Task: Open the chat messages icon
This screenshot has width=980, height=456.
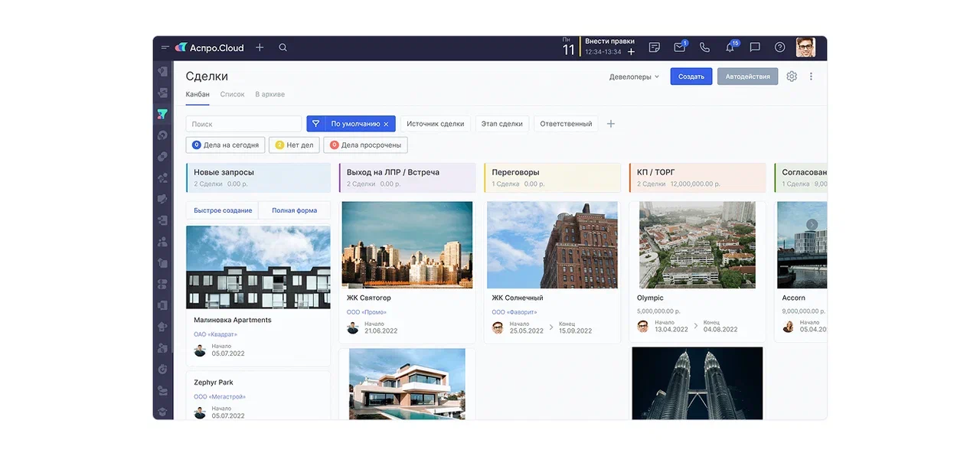Action: [755, 47]
